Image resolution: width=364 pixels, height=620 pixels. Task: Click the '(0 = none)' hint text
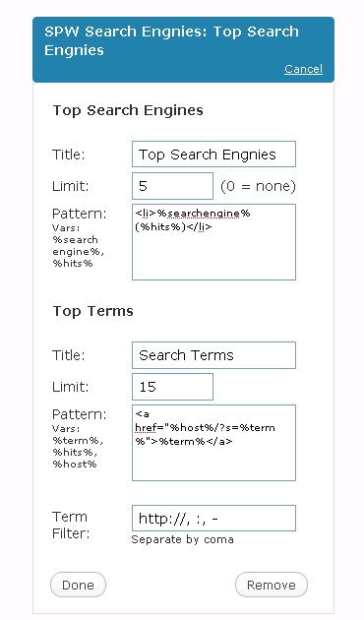coord(258,186)
